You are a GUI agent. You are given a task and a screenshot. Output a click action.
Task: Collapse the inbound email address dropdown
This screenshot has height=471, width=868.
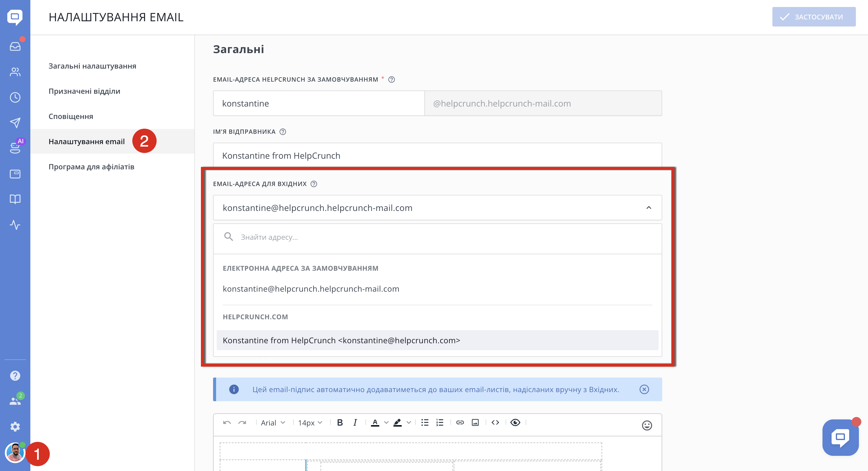pyautogui.click(x=649, y=208)
